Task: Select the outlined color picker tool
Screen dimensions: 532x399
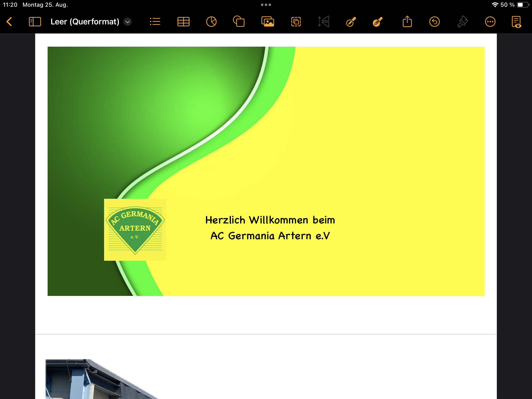Action: [351, 22]
